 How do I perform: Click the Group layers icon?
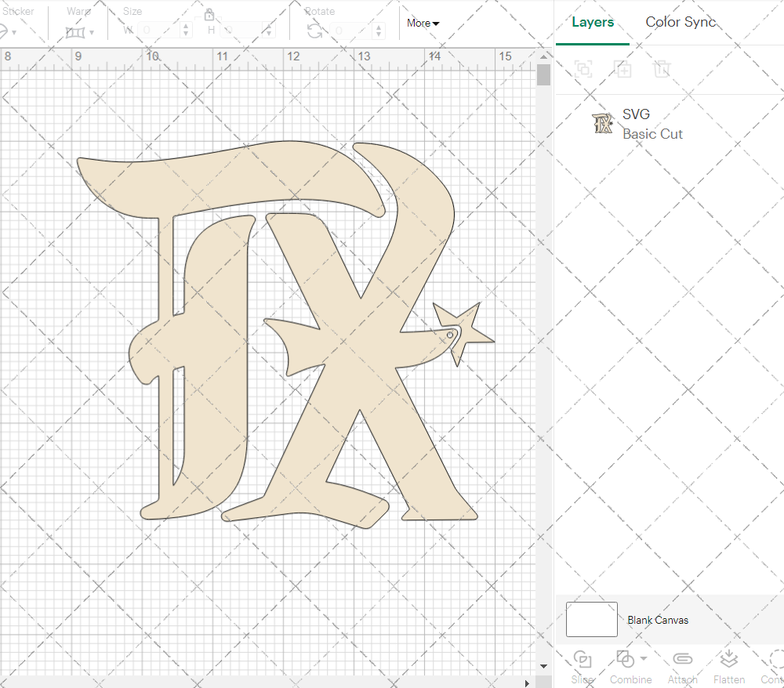(x=583, y=69)
